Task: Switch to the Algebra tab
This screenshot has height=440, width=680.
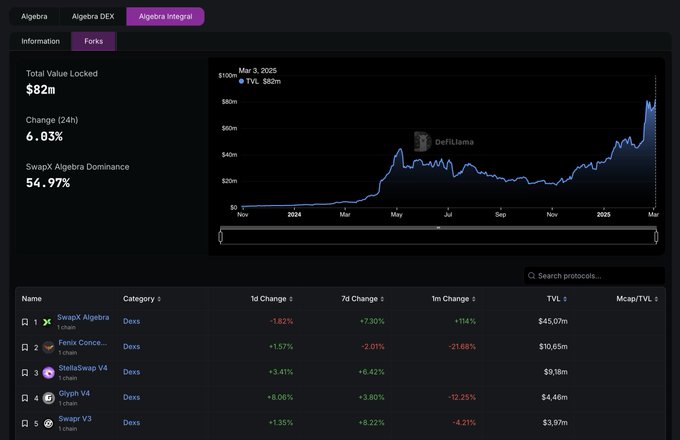Action: coord(34,16)
